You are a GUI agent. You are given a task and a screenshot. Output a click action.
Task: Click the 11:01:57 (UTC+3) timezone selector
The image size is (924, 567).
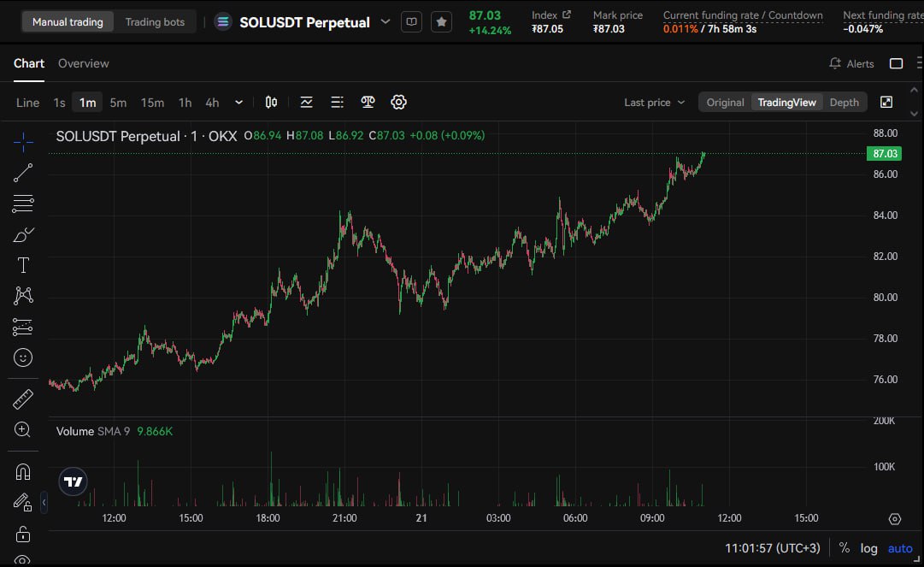[772, 548]
